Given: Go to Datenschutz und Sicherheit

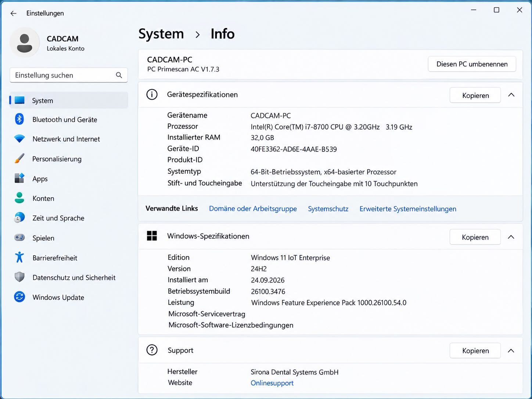Looking at the screenshot, I should tap(69, 277).
